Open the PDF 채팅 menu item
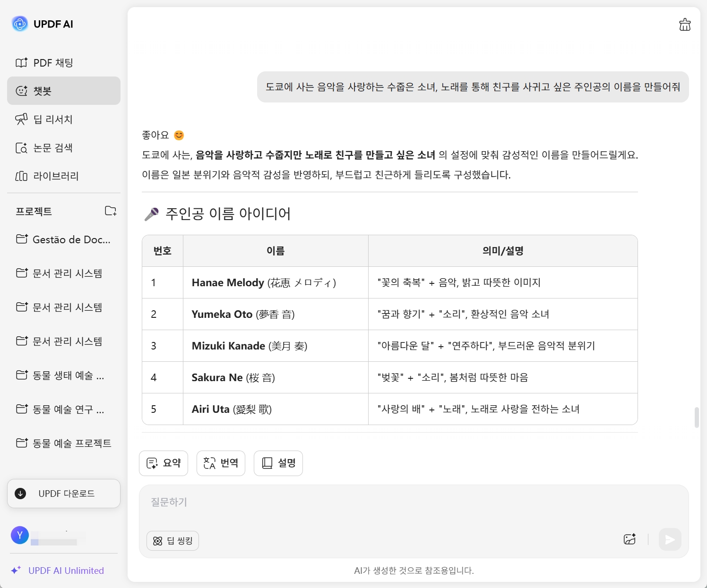 tap(53, 63)
